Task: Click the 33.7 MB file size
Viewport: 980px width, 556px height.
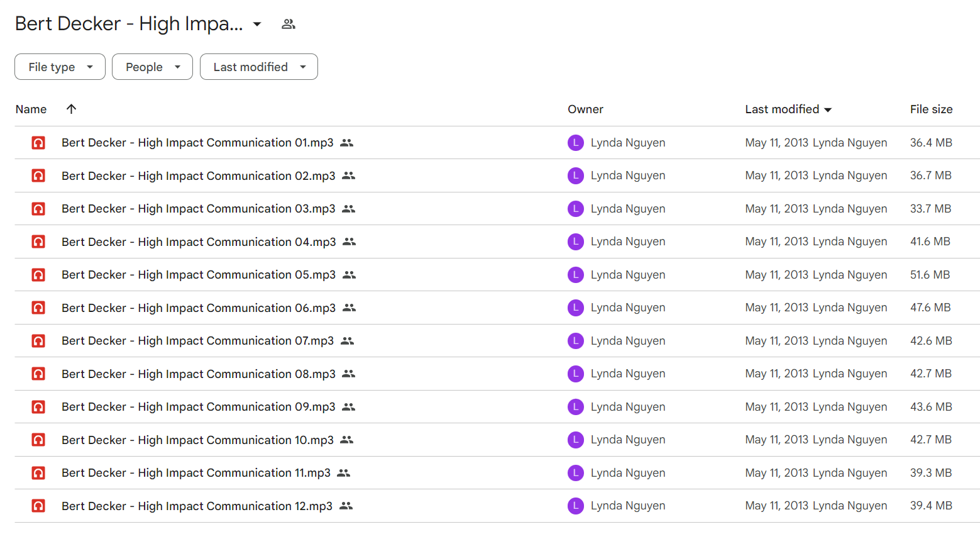Action: coord(930,209)
